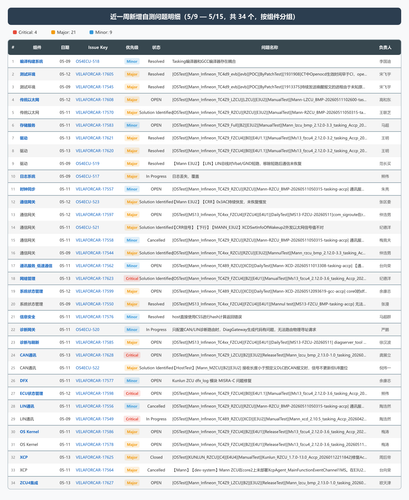Open issue link OS40CU-522
The width and height of the screenshot is (409, 500).
[x=87, y=368]
